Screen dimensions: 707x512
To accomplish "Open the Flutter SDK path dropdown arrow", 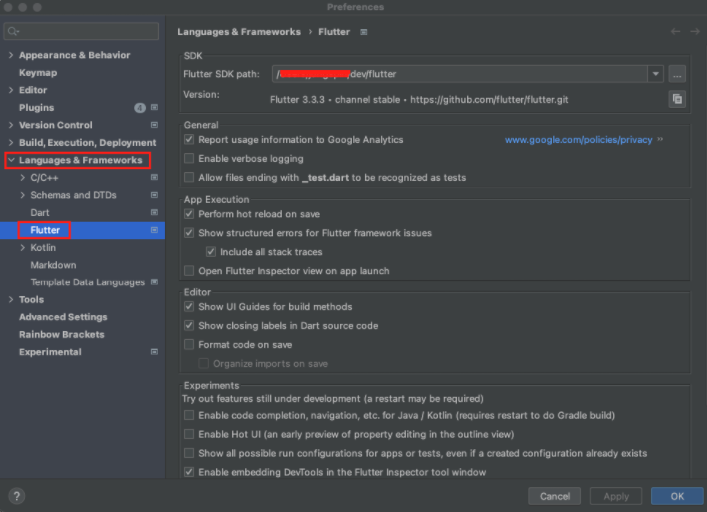I will 656,74.
